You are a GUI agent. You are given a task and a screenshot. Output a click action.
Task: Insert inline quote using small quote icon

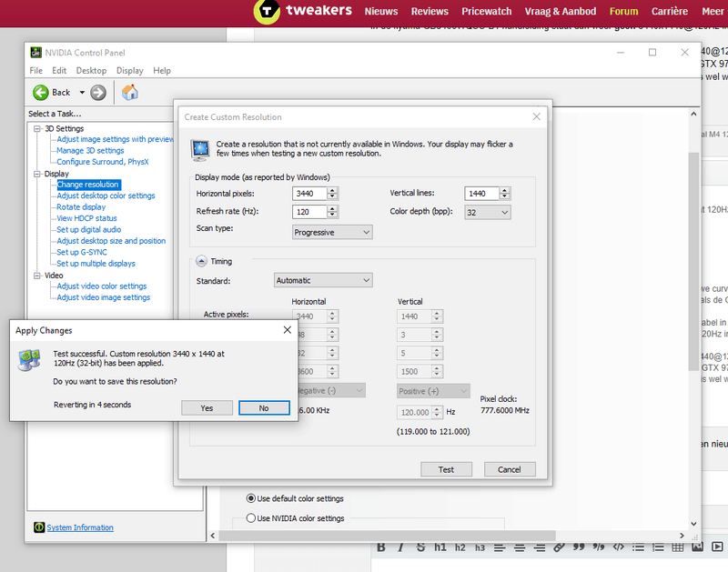tap(599, 547)
